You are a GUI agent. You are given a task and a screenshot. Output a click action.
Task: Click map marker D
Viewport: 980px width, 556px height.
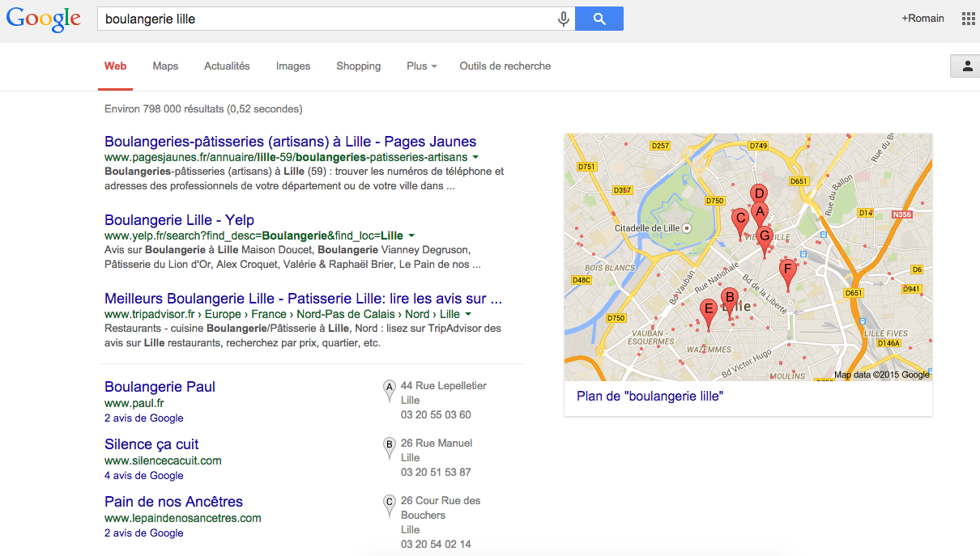pos(759,193)
